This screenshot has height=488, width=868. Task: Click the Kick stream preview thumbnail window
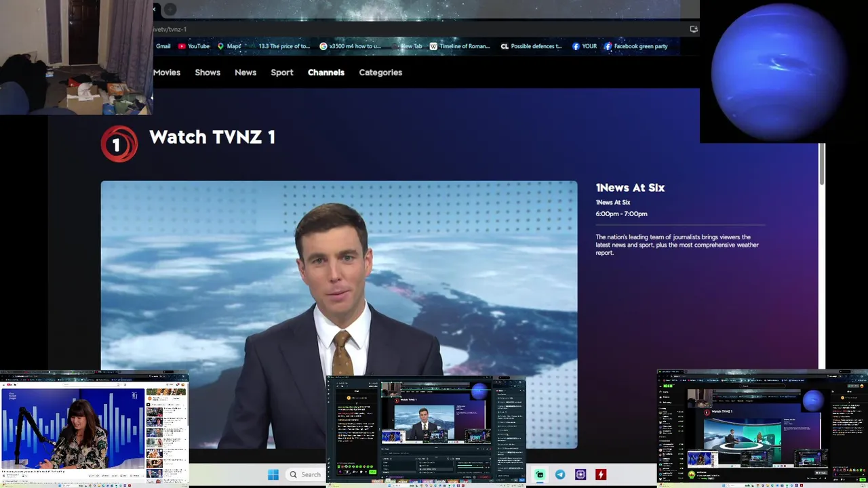[762, 428]
